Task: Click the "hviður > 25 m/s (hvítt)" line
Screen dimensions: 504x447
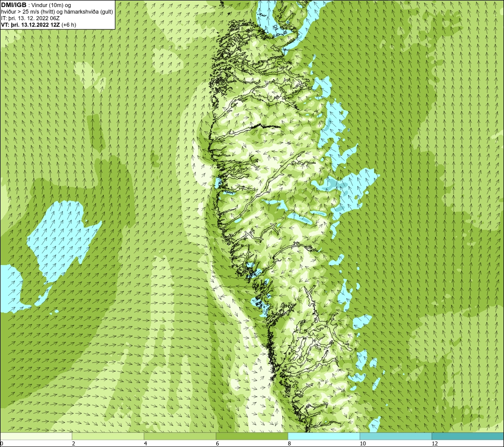Action: 57,12
